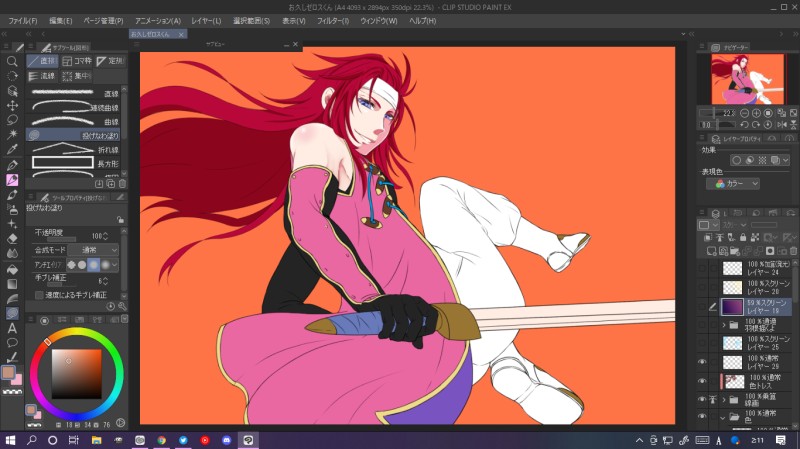Select the Fill bucket tool
This screenshot has height=449, width=800.
[12, 268]
